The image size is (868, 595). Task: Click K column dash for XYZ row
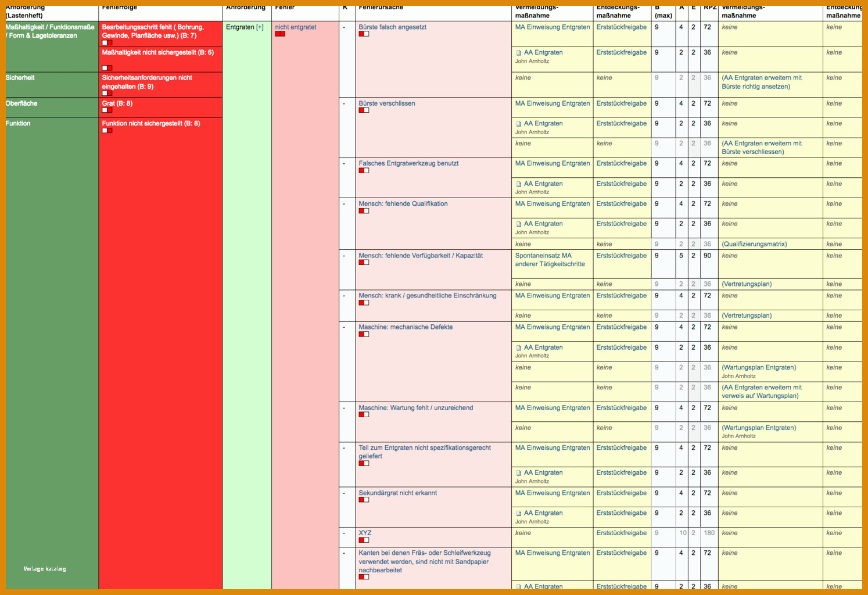click(x=344, y=533)
